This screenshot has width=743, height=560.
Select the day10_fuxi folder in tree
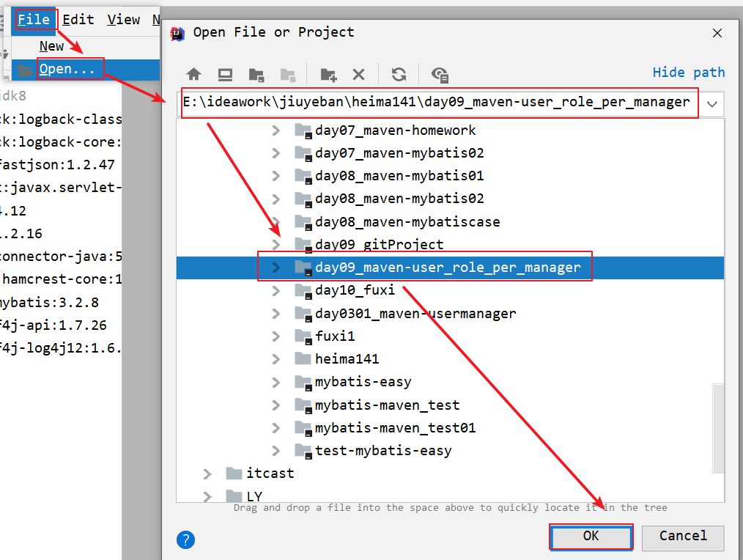tap(355, 290)
